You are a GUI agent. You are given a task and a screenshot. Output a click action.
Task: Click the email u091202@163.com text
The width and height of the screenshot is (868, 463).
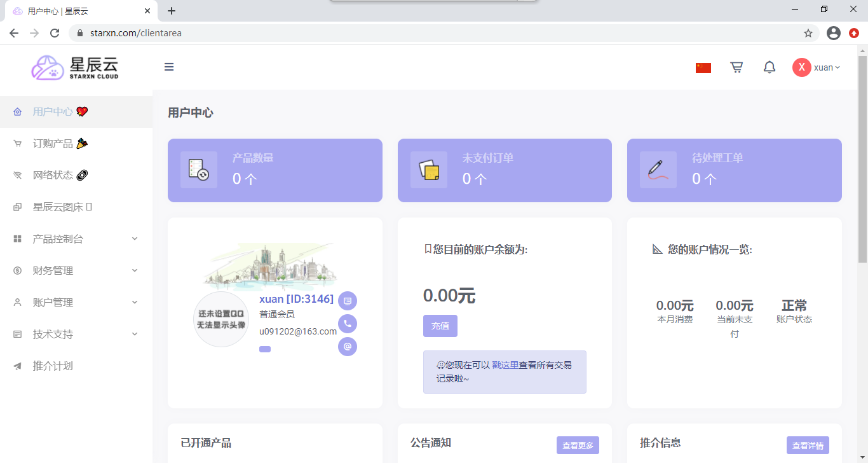tap(298, 331)
